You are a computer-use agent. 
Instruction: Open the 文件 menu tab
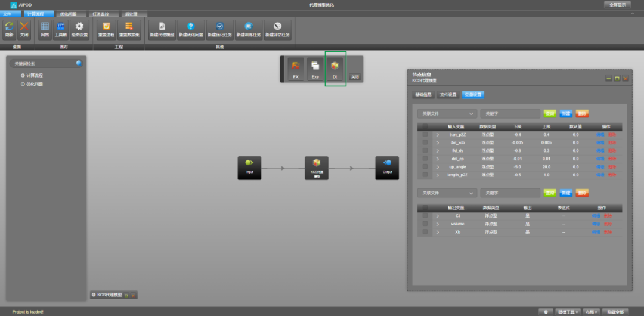click(10, 14)
